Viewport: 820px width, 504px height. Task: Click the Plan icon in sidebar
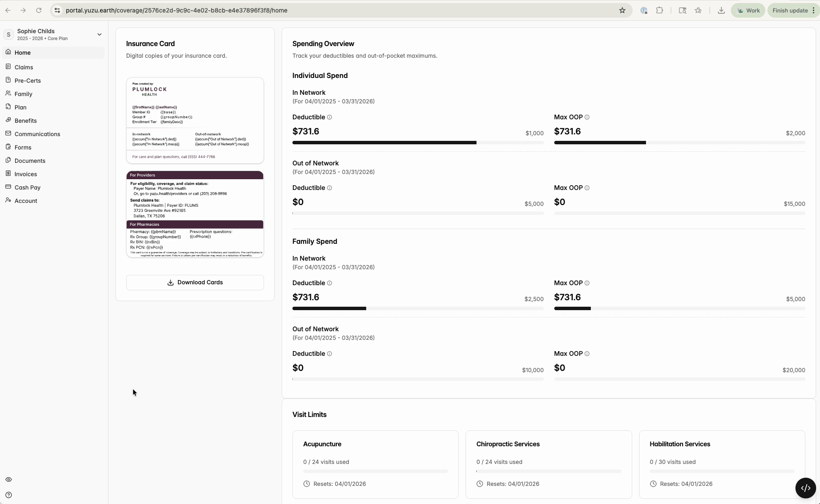[8, 107]
